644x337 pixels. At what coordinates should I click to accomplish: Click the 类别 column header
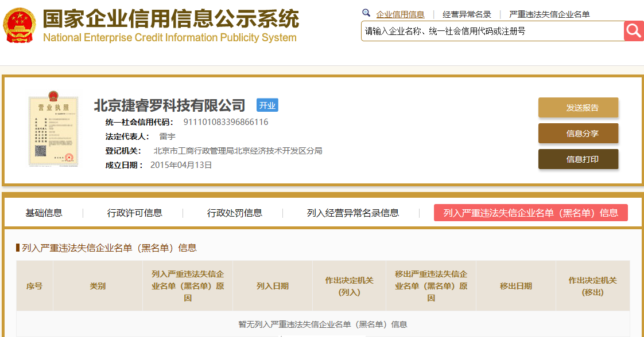tap(98, 286)
